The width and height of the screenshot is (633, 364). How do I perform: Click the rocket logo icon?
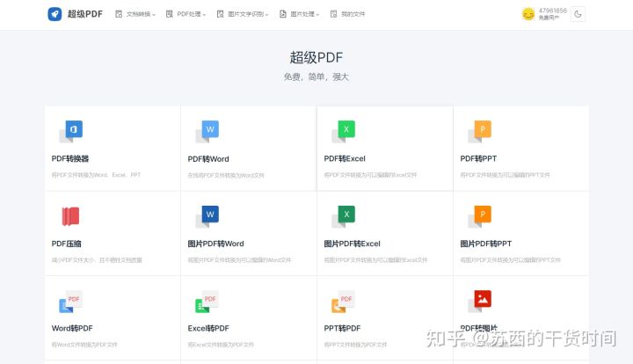(x=55, y=14)
